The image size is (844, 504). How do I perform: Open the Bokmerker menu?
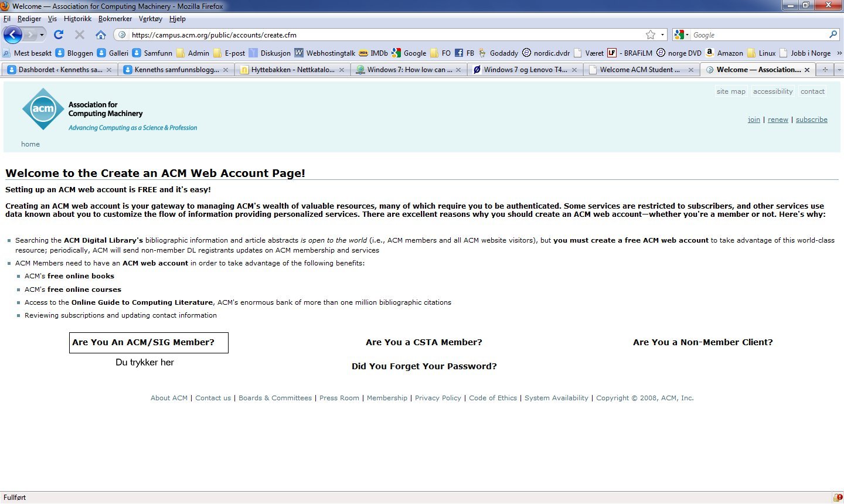pyautogui.click(x=115, y=19)
